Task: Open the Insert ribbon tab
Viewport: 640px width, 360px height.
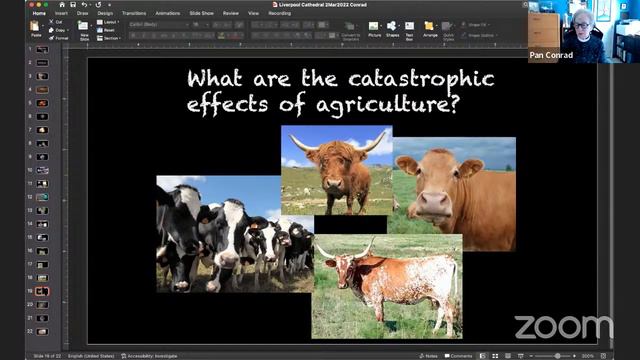Action: click(x=61, y=13)
